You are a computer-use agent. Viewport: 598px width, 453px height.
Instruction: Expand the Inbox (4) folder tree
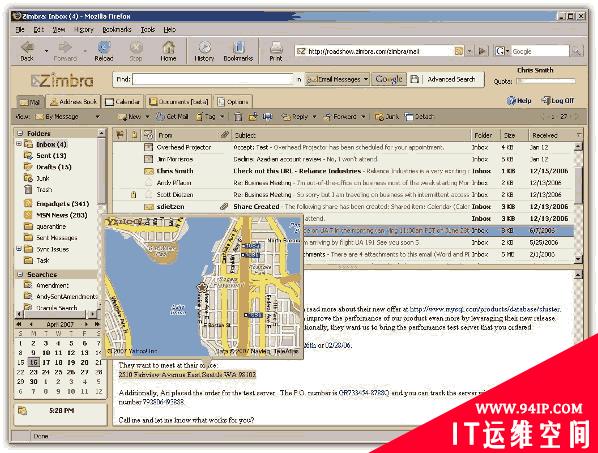click(18, 144)
